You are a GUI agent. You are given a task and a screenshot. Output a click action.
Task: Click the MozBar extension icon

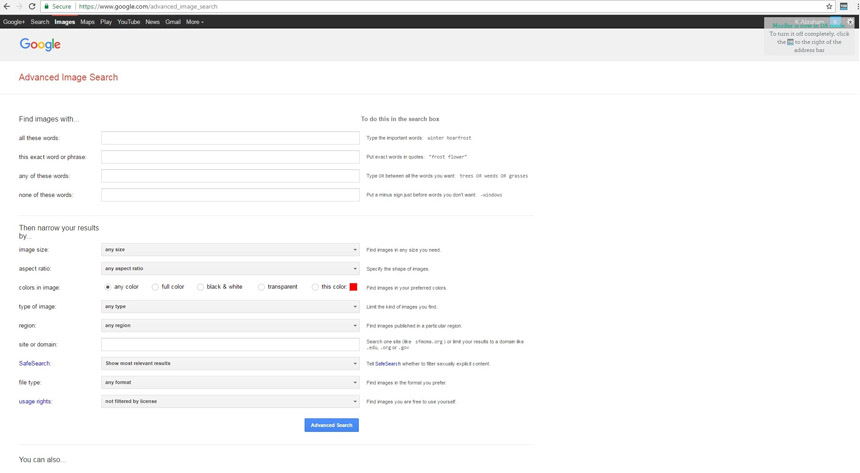click(x=844, y=7)
